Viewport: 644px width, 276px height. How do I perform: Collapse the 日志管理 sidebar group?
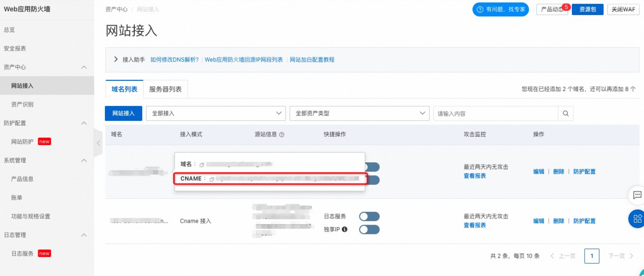pyautogui.click(x=84, y=235)
